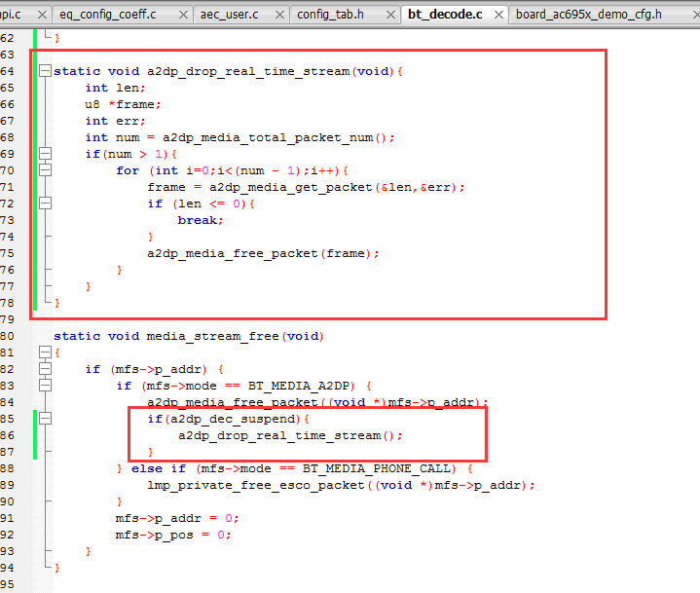Image resolution: width=700 pixels, height=593 pixels.
Task: Click on BT_MEDIA_A2DP constant on line 83
Action: 299,386
